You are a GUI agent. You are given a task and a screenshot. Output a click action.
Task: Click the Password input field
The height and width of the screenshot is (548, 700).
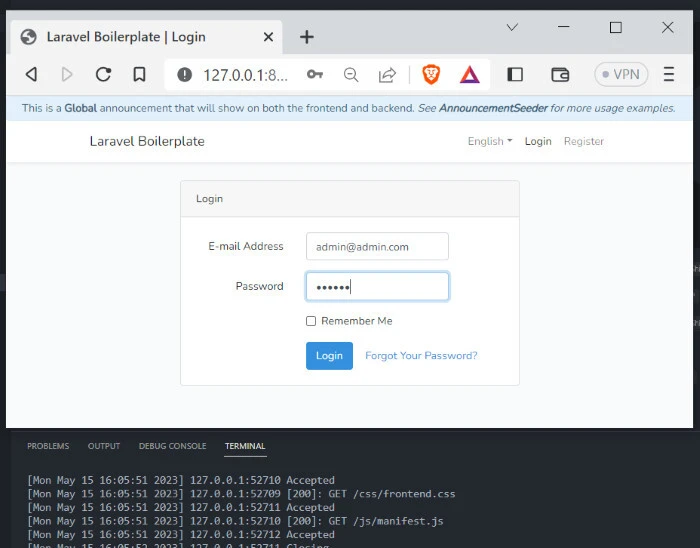click(377, 286)
